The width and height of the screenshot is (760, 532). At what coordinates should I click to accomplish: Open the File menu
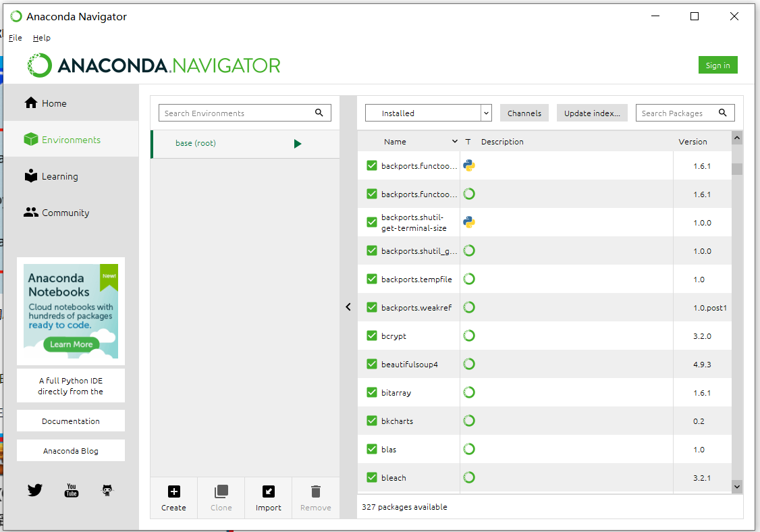(15, 37)
